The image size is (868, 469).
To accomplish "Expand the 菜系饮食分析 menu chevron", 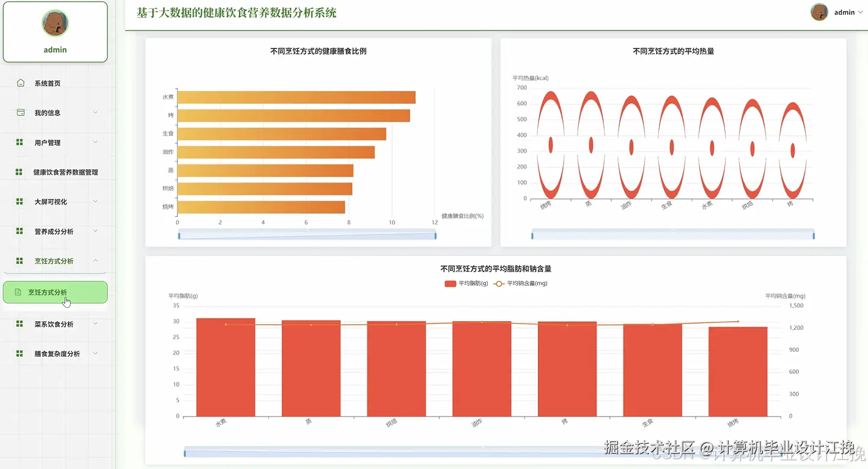I will pos(95,324).
